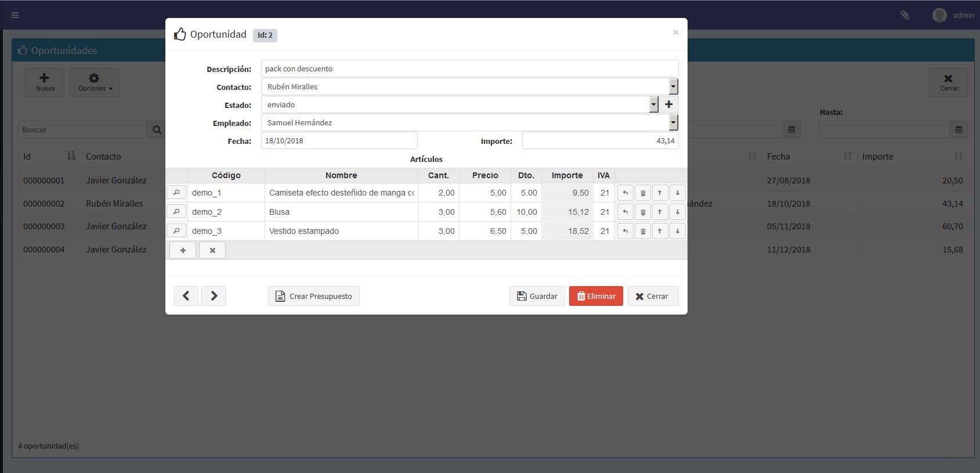The width and height of the screenshot is (980, 473).
Task: Click the Camiseta efecto desteñido name cell
Action: 341,193
